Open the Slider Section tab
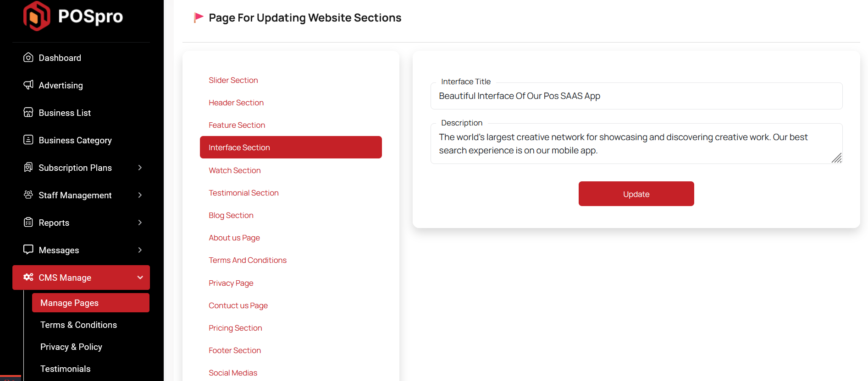Image resolution: width=868 pixels, height=381 pixels. coord(233,80)
